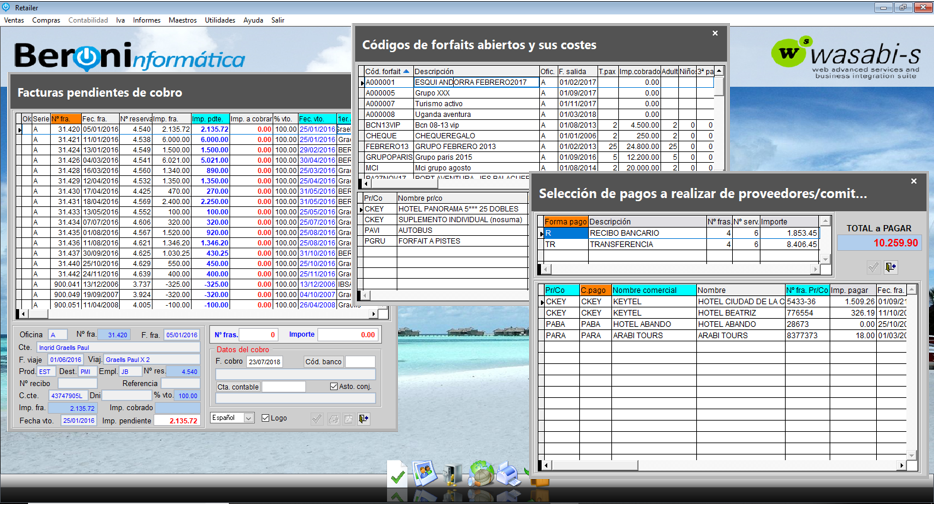Close the Selección de pagos window
The height and width of the screenshot is (505, 934).
[x=914, y=182]
